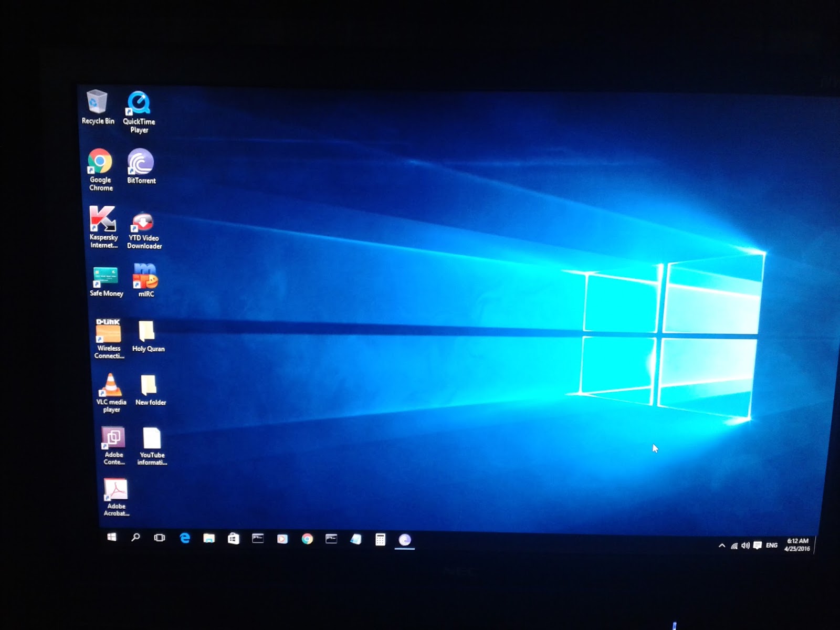The image size is (840, 630).
Task: Click the Adobe Content shortcut icon
Action: [x=114, y=446]
